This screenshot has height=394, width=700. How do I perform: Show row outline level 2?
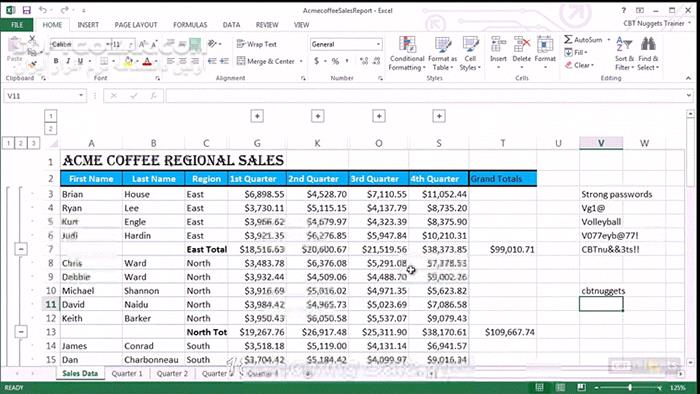pyautogui.click(x=21, y=143)
